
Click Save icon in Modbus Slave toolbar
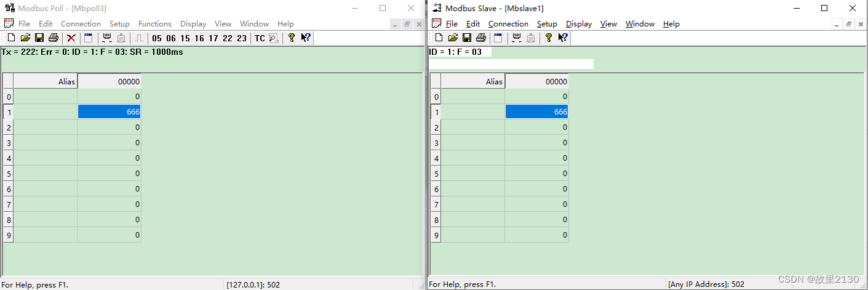click(468, 38)
